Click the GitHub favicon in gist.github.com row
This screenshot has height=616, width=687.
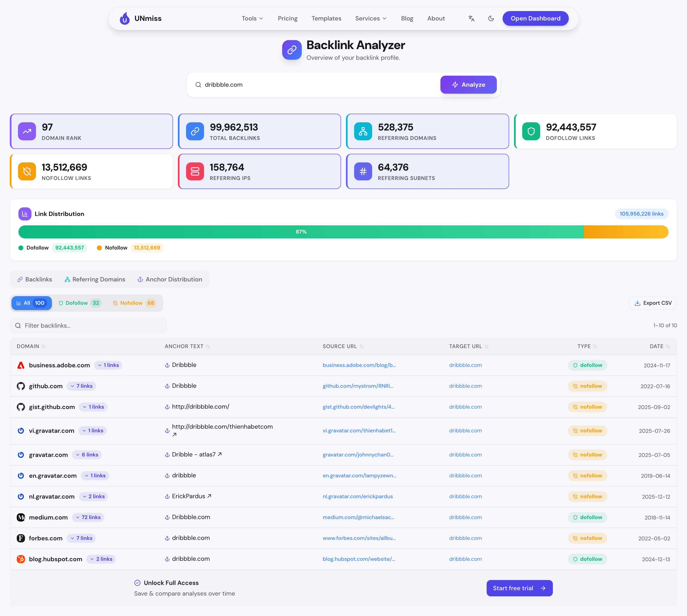click(21, 407)
